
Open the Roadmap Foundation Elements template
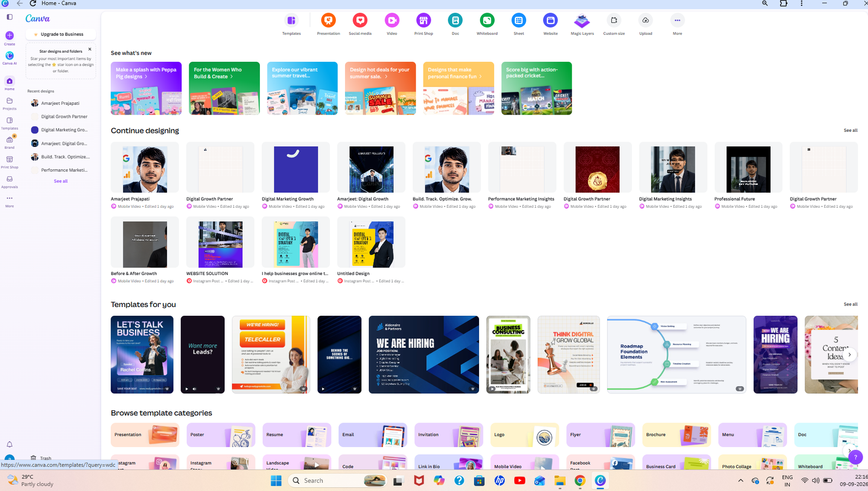point(676,354)
